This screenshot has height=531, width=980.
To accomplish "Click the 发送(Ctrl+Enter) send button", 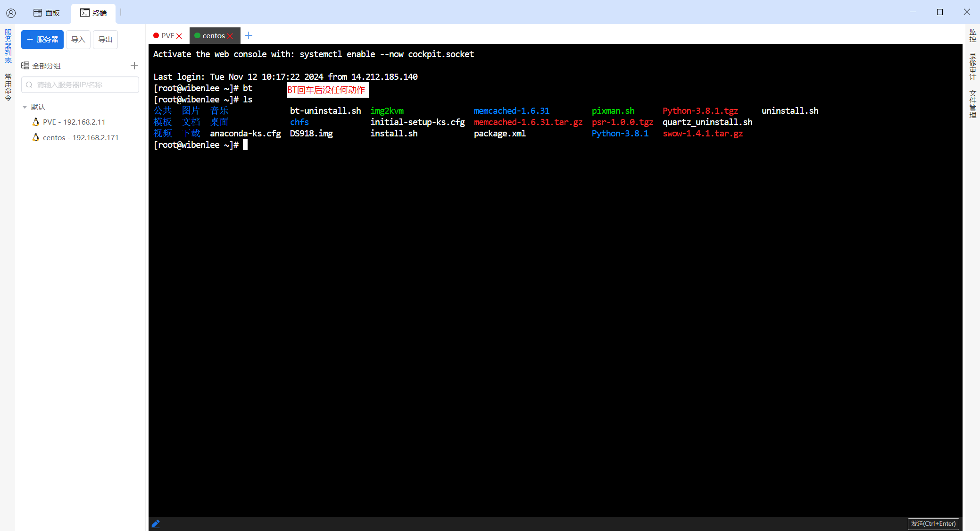I will pyautogui.click(x=933, y=523).
